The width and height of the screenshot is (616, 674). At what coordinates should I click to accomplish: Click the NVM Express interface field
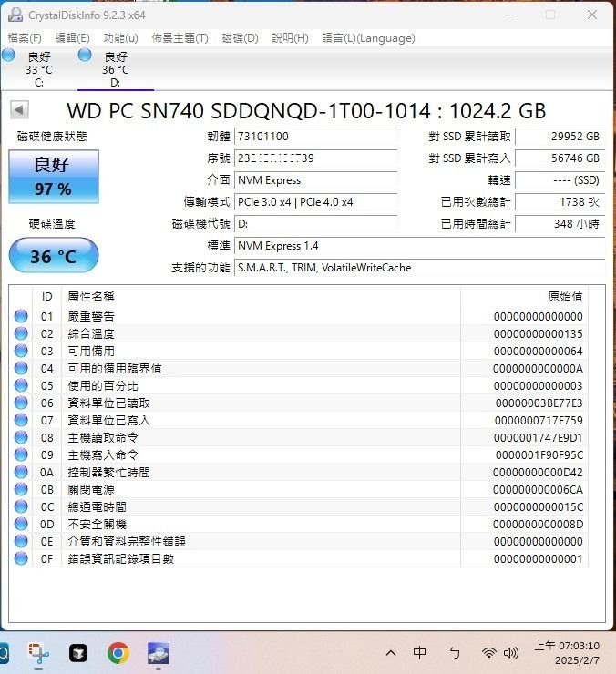coord(315,180)
